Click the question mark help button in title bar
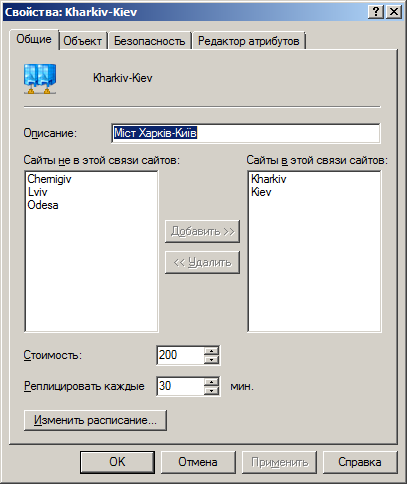Screen dimensions: 407x484 click(376, 12)
